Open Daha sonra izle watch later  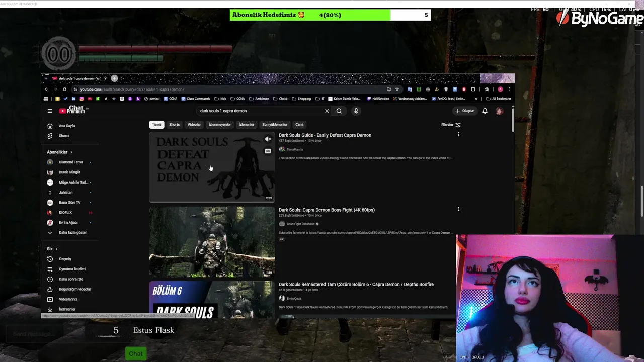click(x=70, y=279)
